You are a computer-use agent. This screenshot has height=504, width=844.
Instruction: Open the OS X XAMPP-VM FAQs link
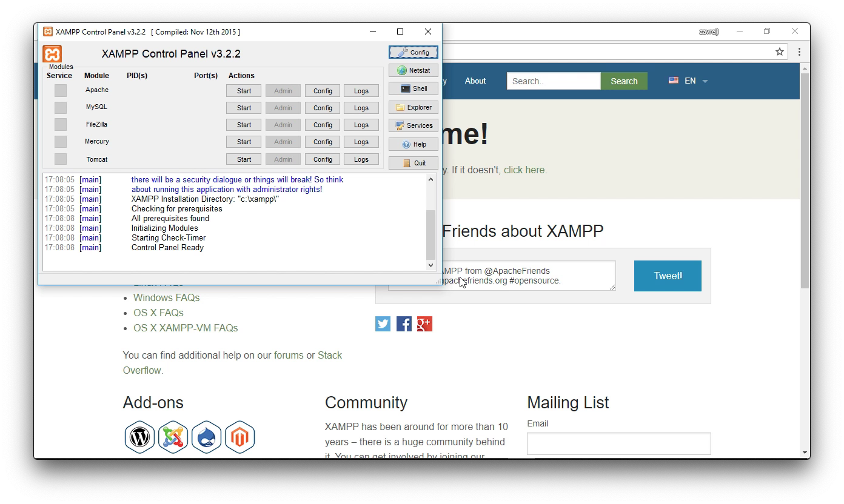click(x=186, y=328)
